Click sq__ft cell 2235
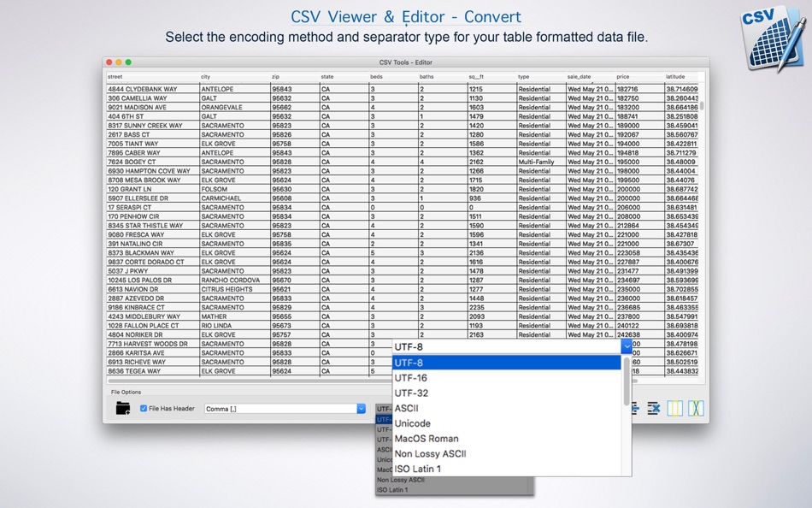Viewport: 812px width, 508px height. tap(492, 307)
